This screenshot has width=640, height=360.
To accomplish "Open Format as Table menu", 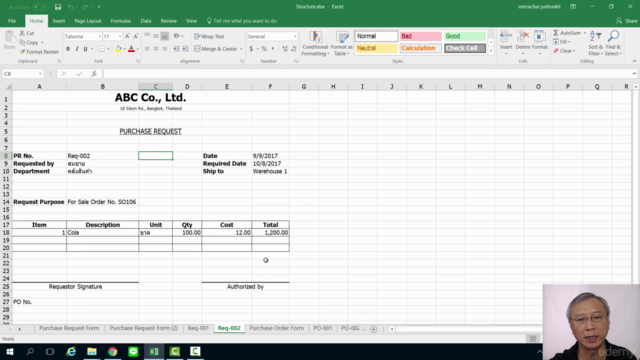I will (342, 43).
